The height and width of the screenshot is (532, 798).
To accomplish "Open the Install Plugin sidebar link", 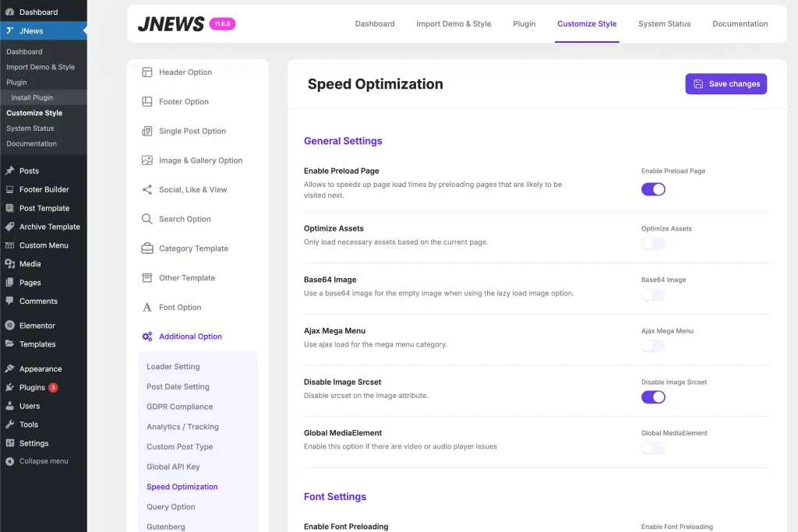I will point(32,97).
